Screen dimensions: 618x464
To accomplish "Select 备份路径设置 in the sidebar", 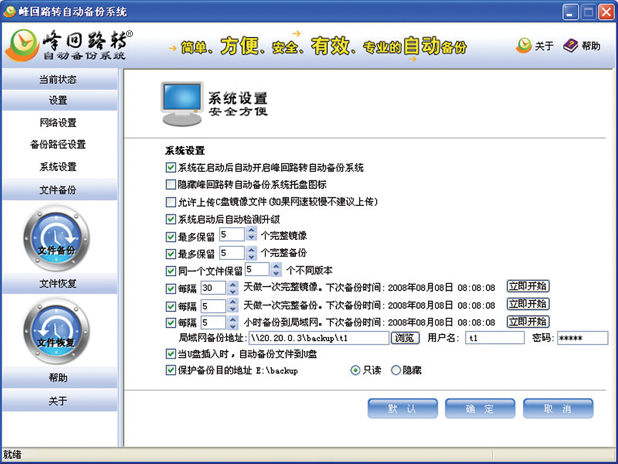I will [58, 144].
